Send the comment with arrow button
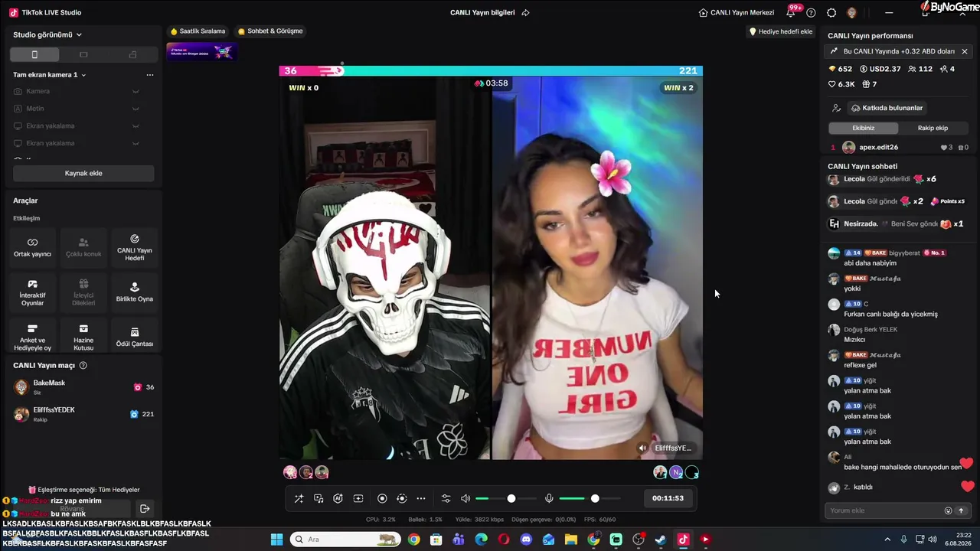The height and width of the screenshot is (551, 980). tap(961, 510)
